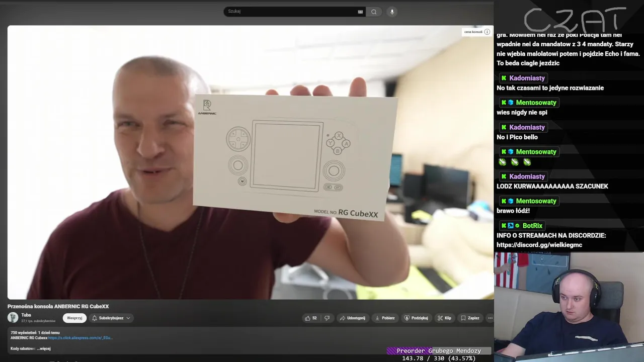This screenshot has height=362, width=644.
Task: Click the video player showing RG CubeXX box
Action: [x=251, y=162]
